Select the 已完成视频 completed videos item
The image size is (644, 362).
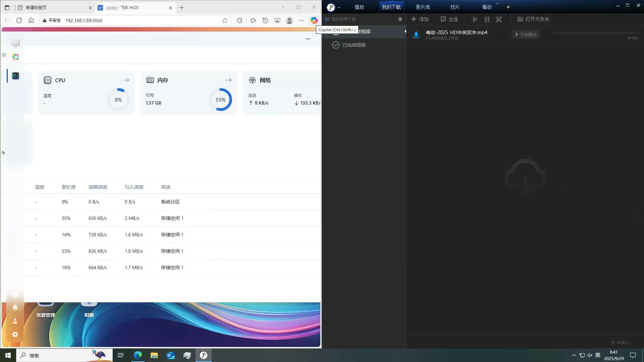354,45
